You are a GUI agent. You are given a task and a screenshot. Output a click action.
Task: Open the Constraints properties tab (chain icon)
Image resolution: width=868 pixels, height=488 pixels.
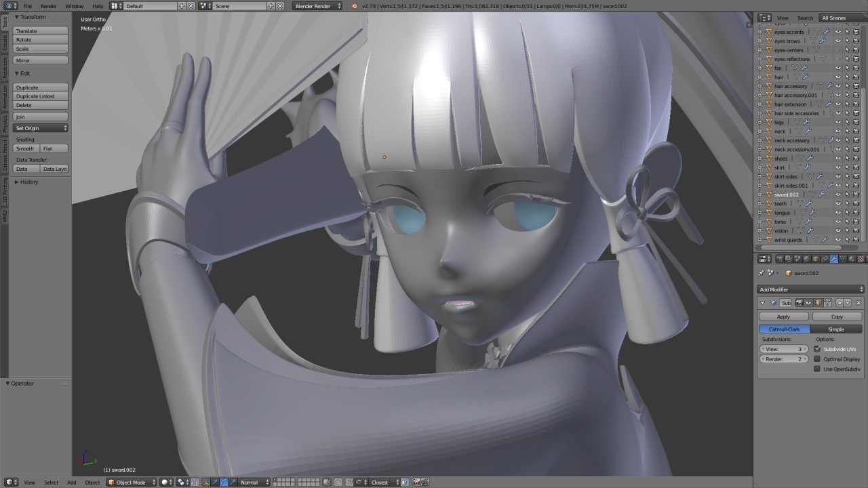pyautogui.click(x=825, y=259)
